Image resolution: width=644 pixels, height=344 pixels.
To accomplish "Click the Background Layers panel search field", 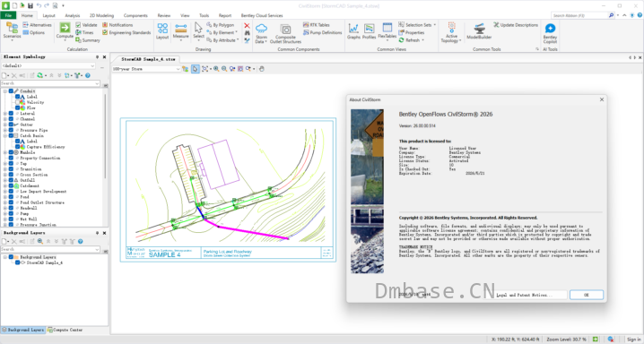I will click(50, 249).
